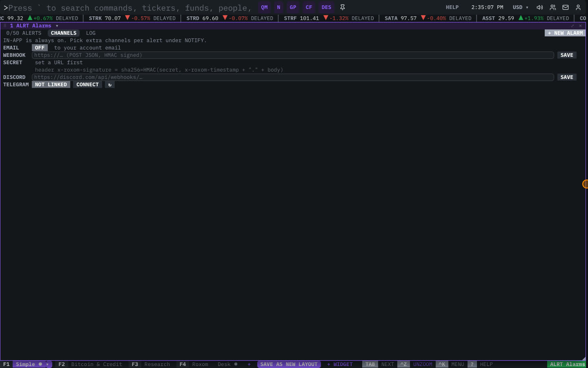Click TAB NEXT shortcut
The height and width of the screenshot is (368, 588).
378,364
